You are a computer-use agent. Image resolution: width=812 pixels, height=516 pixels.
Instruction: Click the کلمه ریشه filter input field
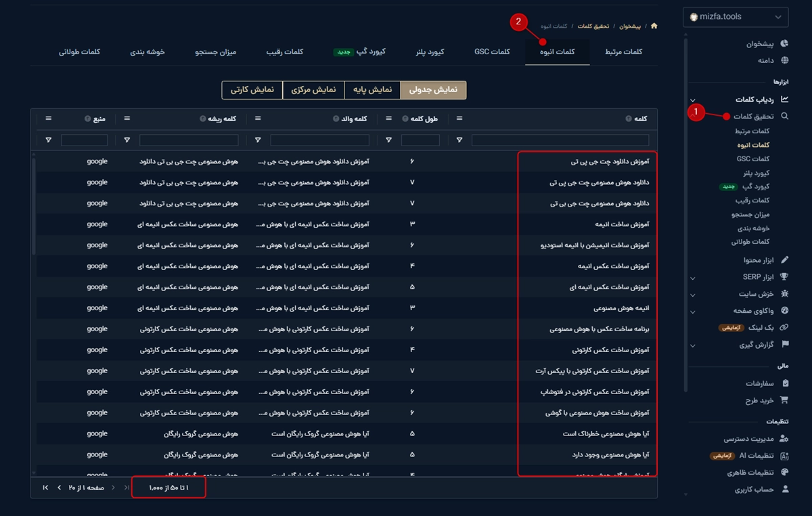[189, 140]
